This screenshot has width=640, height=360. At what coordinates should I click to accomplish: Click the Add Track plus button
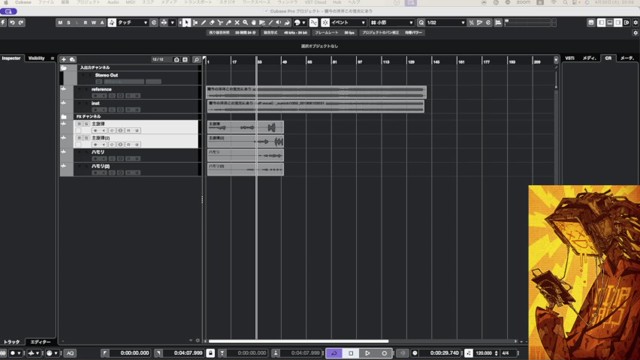(64, 60)
